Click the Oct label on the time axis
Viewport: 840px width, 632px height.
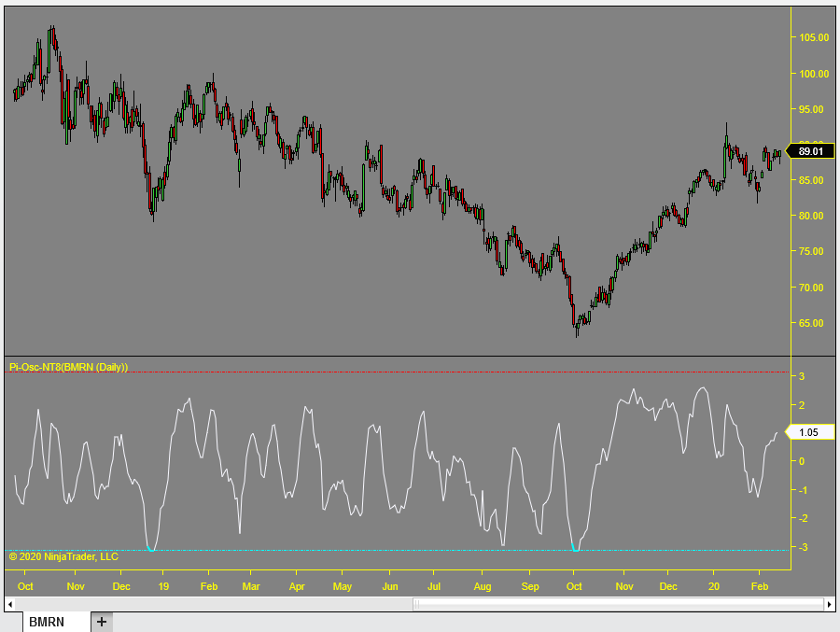click(x=25, y=587)
